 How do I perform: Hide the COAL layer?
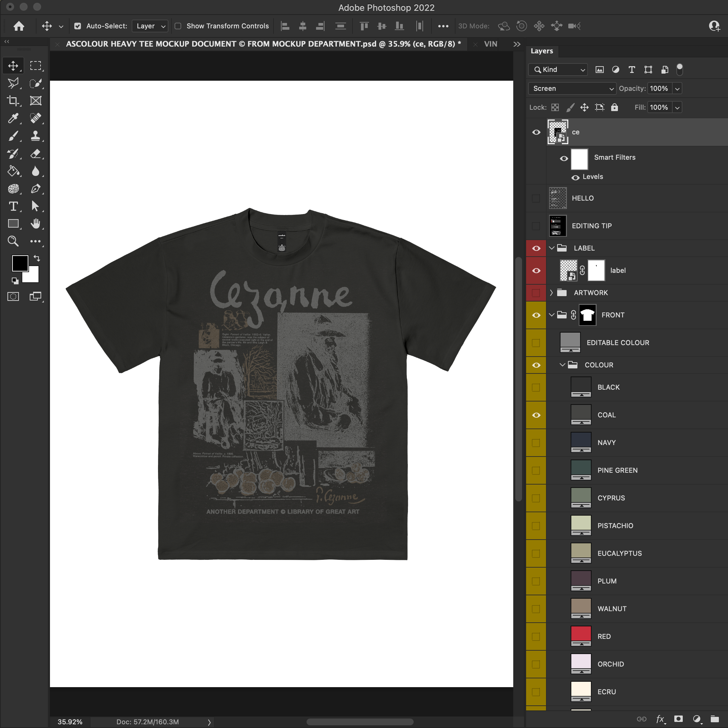point(536,415)
